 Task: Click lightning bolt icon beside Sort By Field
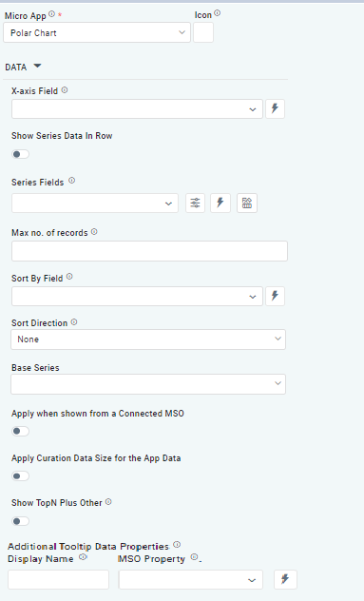[275, 296]
